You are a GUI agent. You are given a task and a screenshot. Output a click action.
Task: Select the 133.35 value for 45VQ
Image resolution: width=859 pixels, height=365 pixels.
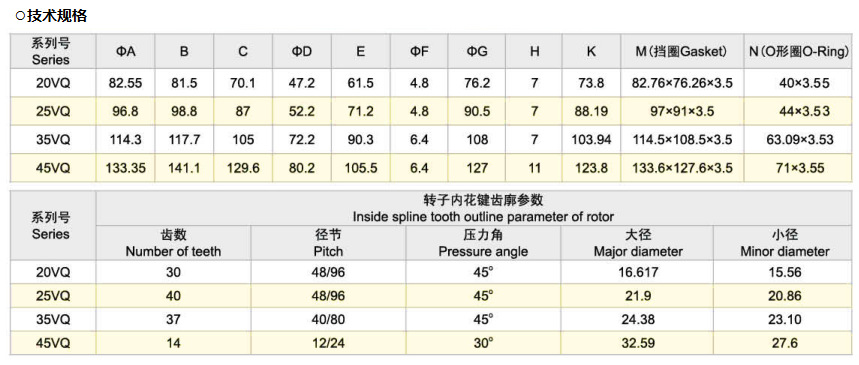(x=125, y=168)
